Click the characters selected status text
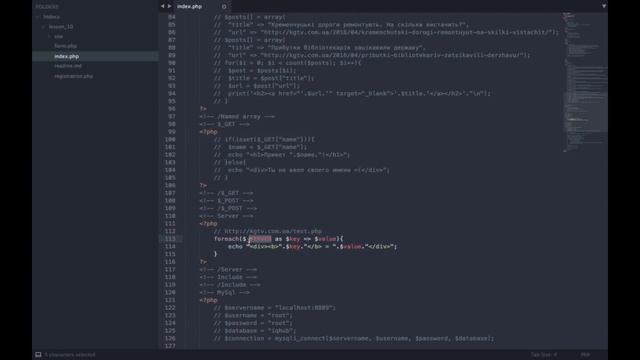 pos(70,355)
